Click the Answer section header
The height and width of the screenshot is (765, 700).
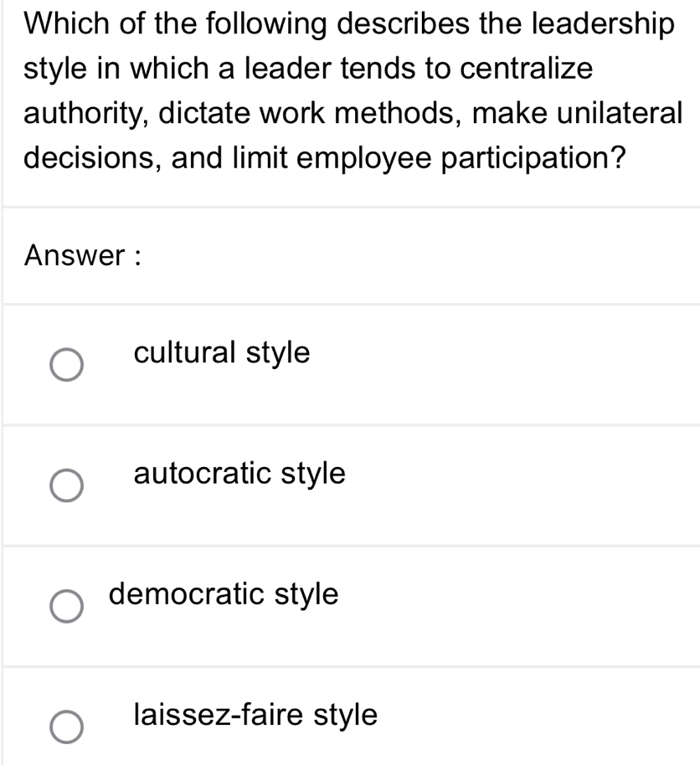[x=84, y=255]
